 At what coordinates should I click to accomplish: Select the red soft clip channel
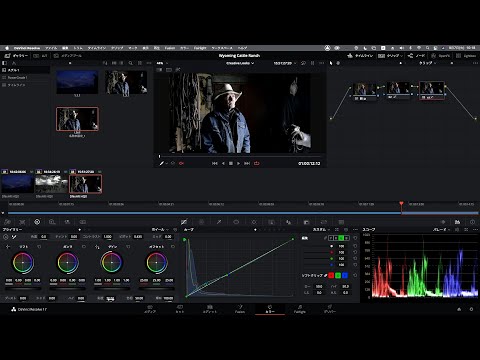(x=331, y=275)
